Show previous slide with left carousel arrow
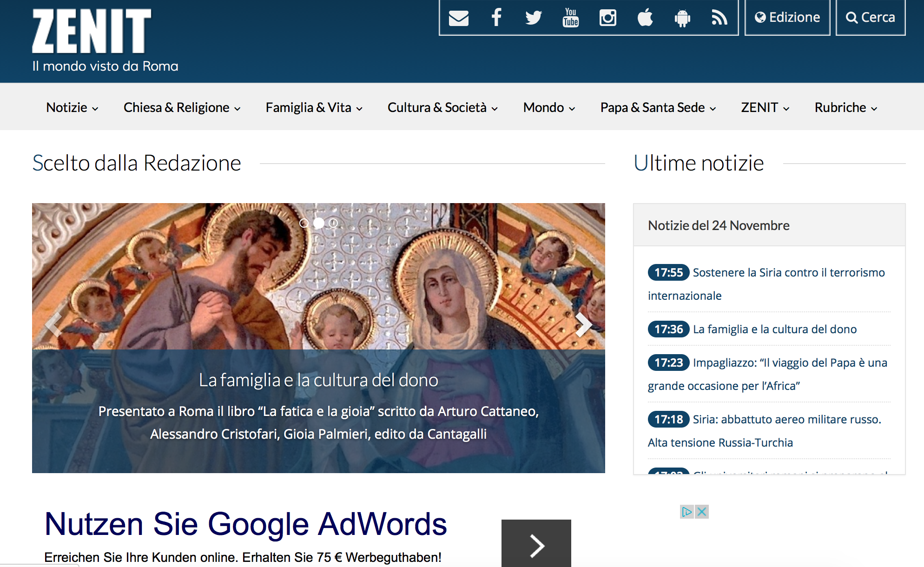Viewport: 924px width, 567px height. pos(54,324)
